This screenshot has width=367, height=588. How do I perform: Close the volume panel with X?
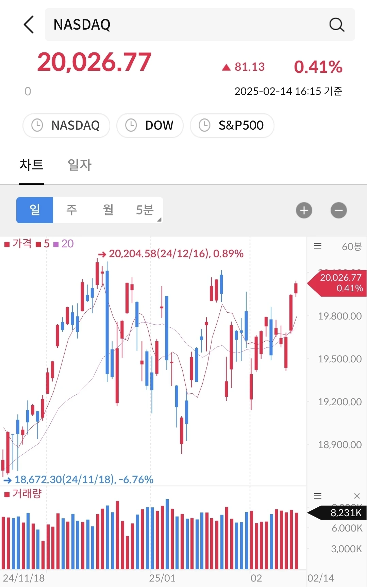[x=357, y=496]
